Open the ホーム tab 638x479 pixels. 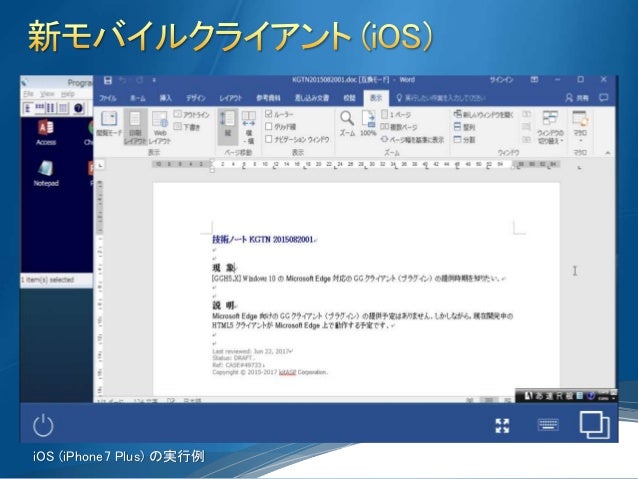click(x=138, y=98)
